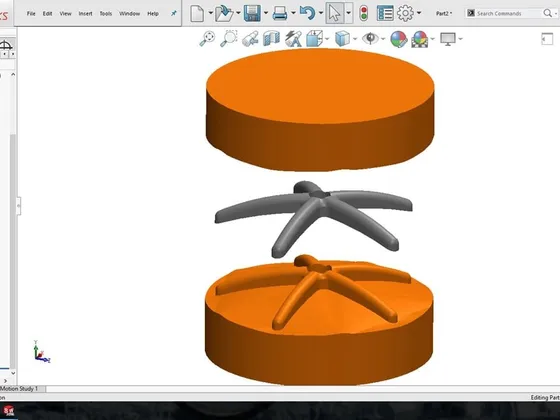Image resolution: width=560 pixels, height=420 pixels.
Task: Open the Window menu
Action: tap(129, 14)
